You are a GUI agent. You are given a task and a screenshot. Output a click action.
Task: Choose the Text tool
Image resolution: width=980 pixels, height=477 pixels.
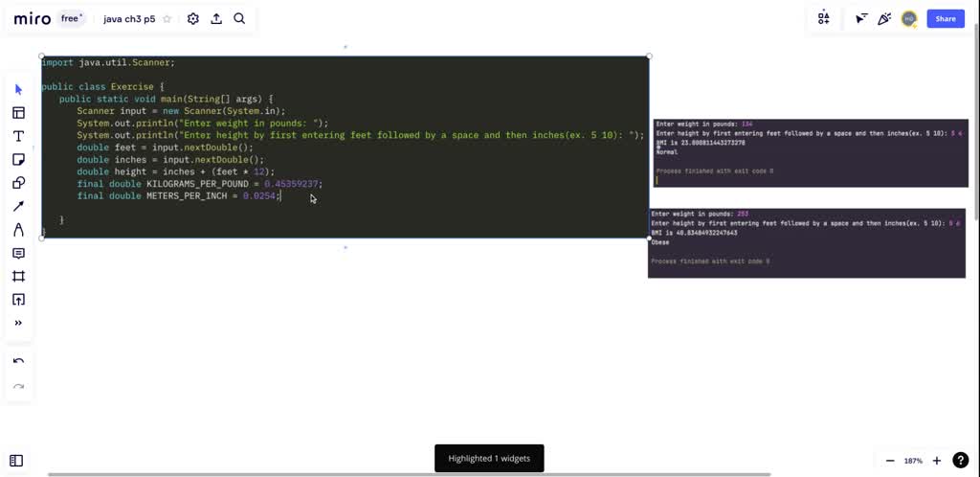point(18,136)
